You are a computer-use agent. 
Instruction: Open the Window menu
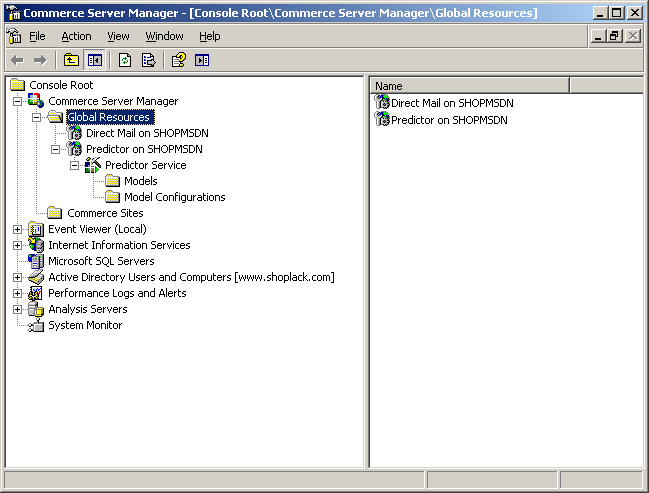164,36
